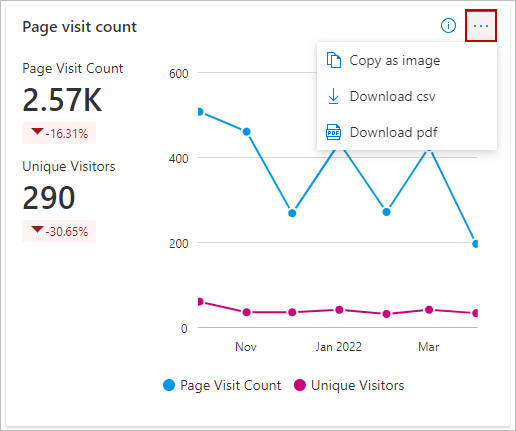Viewport: 516px width, 431px height.
Task: Click the -30.65% change badge
Action: tap(59, 231)
